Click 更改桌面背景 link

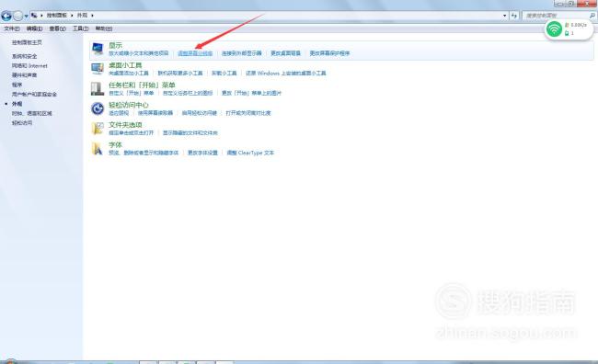(285, 53)
